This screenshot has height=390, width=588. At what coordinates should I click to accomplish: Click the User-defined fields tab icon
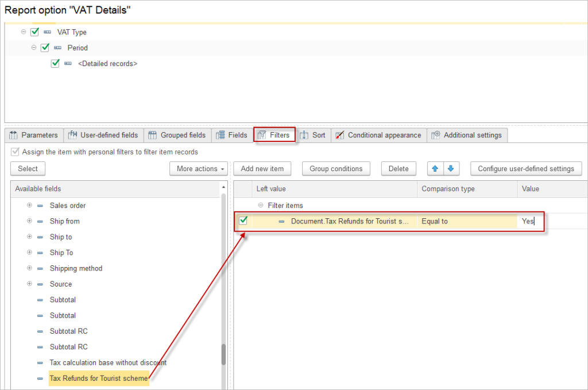(x=73, y=135)
